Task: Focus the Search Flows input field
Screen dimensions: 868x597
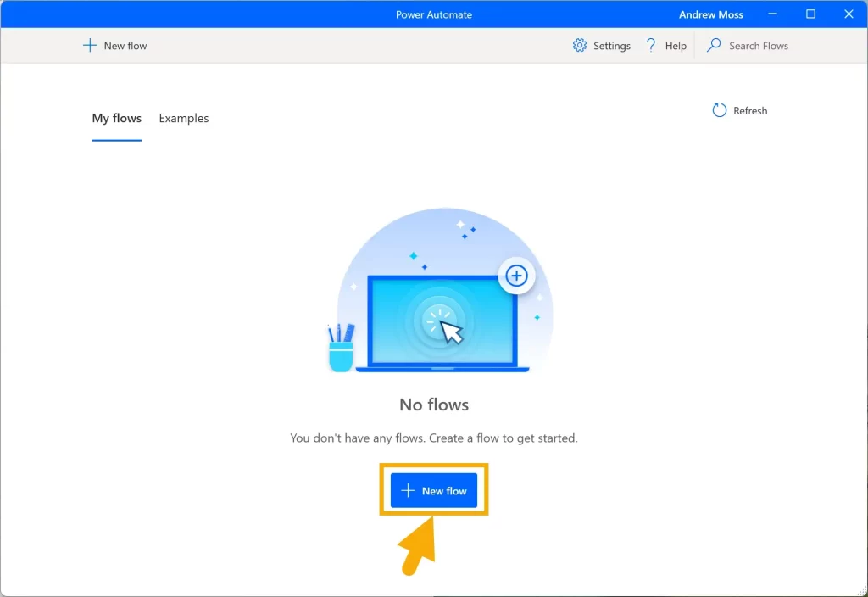Action: click(759, 46)
